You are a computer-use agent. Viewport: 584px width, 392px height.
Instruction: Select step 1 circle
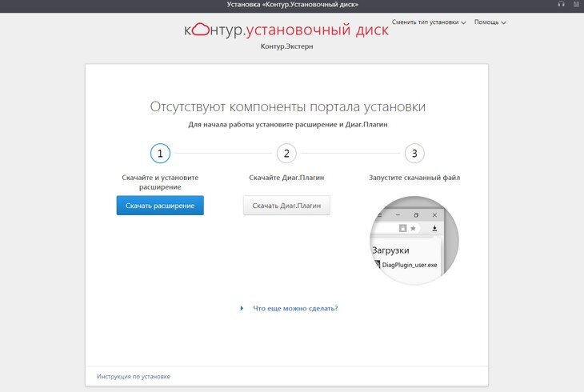point(160,153)
